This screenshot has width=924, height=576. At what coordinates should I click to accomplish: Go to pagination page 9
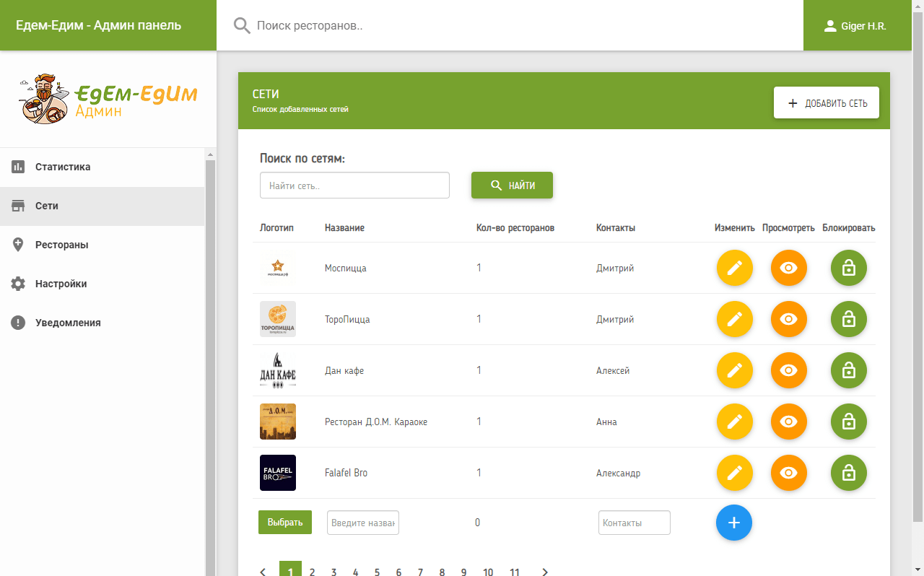(x=463, y=572)
